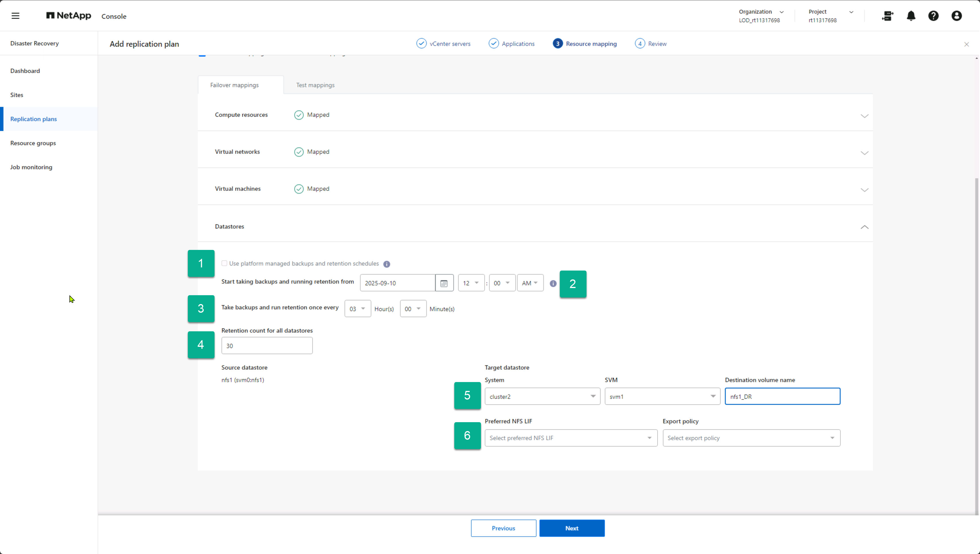Open the Organization selector dropdown
The width and height of the screenshot is (980, 554).
pyautogui.click(x=761, y=15)
